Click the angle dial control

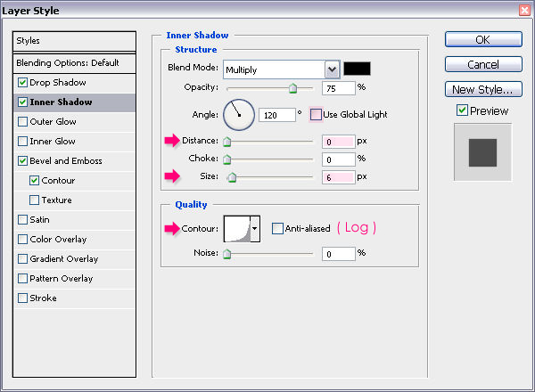coord(238,114)
